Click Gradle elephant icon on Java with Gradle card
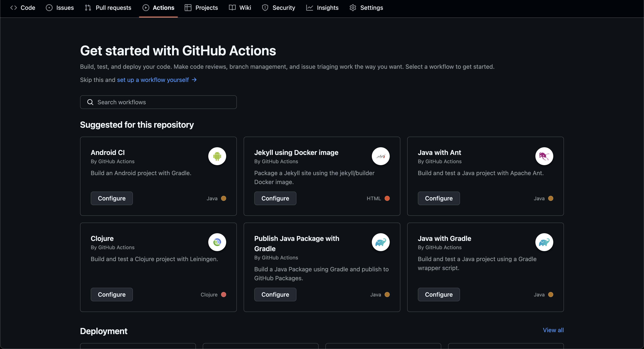The width and height of the screenshot is (644, 349). coord(544,242)
